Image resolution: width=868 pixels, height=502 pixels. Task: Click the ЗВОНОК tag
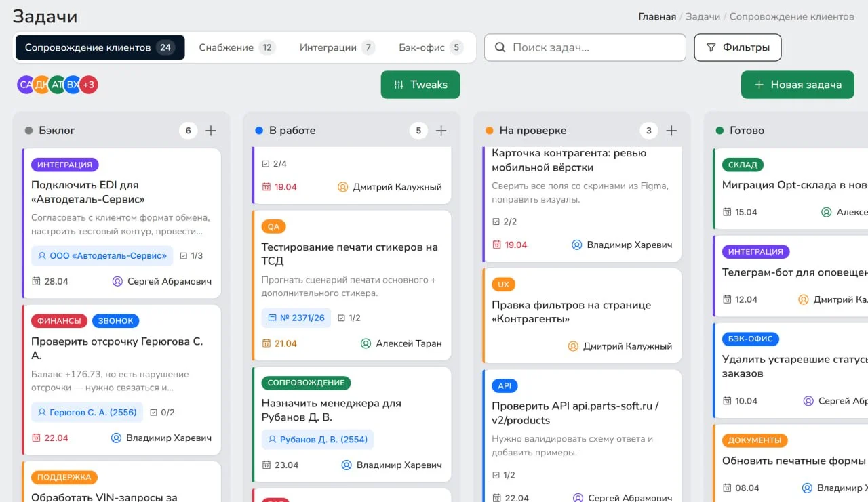[x=115, y=321]
